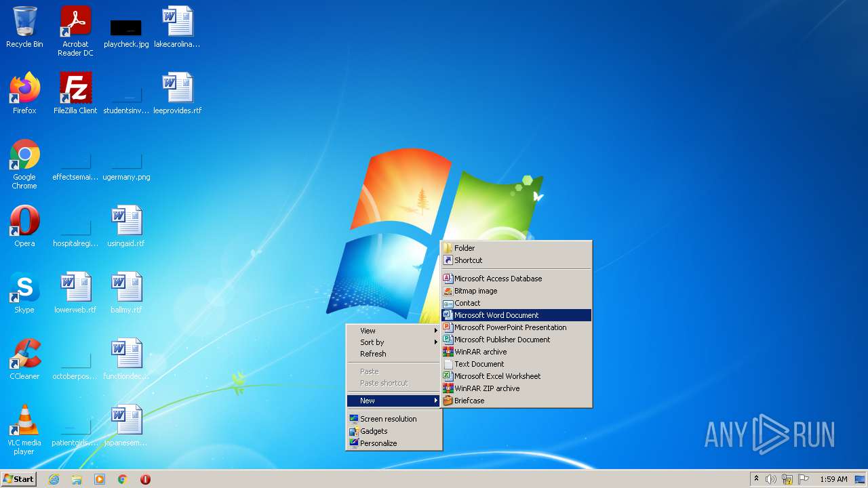The height and width of the screenshot is (488, 868).
Task: Open Internet Explorer from the taskbar
Action: (54, 479)
